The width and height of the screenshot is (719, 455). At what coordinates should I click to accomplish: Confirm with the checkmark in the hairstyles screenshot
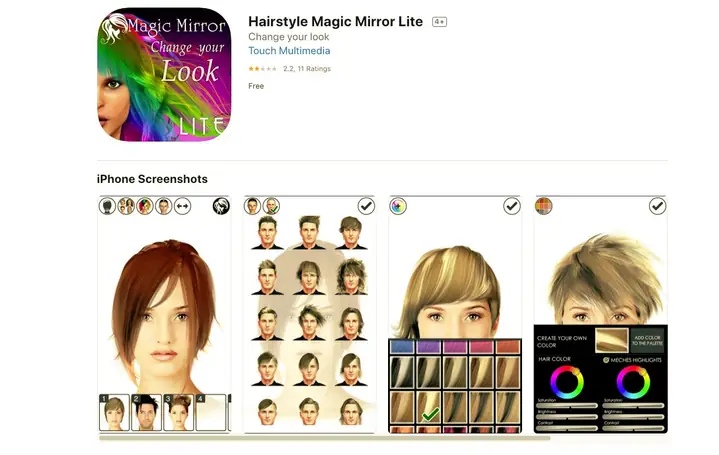[366, 206]
